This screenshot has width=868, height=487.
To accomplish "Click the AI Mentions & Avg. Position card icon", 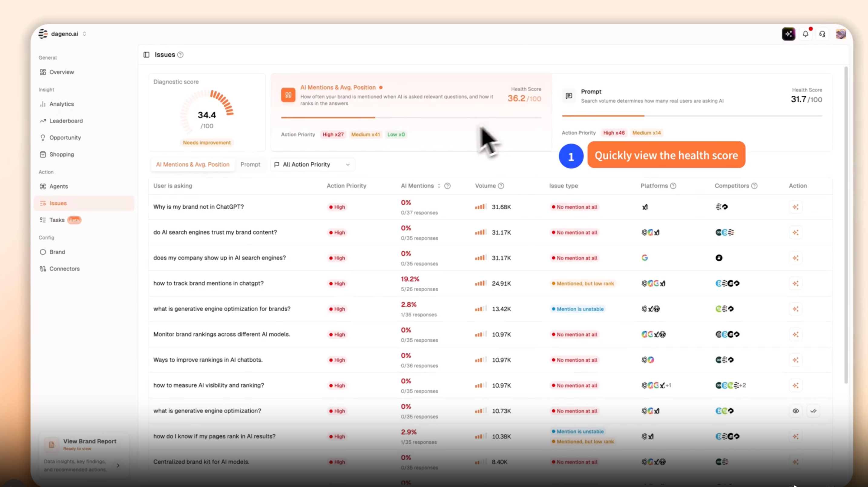I will tap(288, 95).
